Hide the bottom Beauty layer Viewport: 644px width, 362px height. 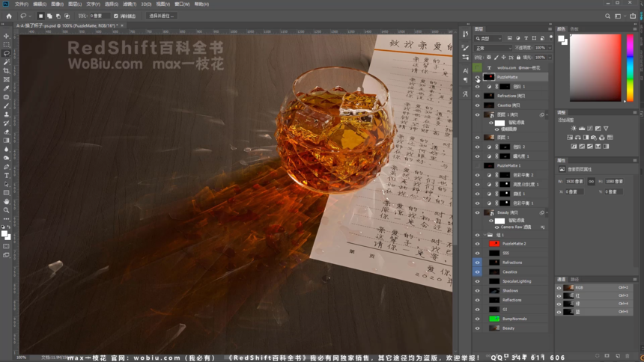click(x=477, y=328)
